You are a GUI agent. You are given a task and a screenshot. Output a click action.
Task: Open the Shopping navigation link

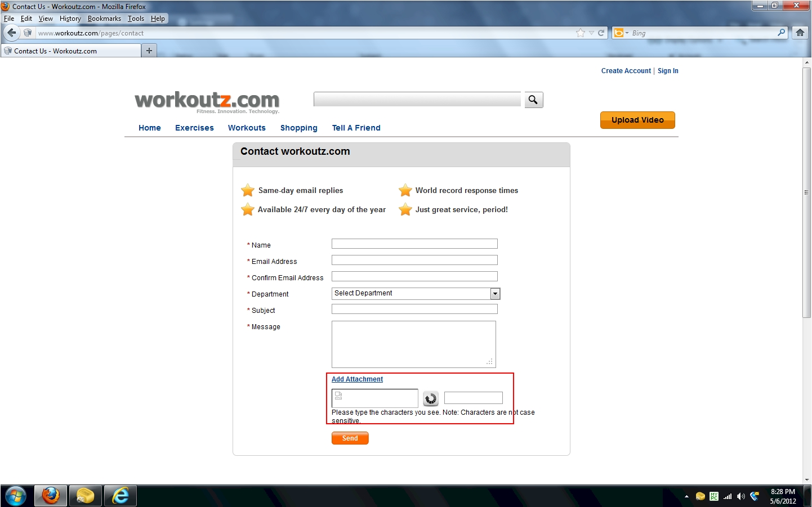[299, 128]
